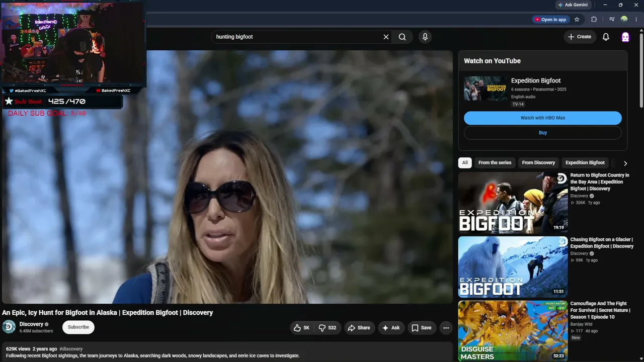The width and height of the screenshot is (644, 362).
Task: Open the browser profile avatar
Action: pyautogui.click(x=624, y=20)
